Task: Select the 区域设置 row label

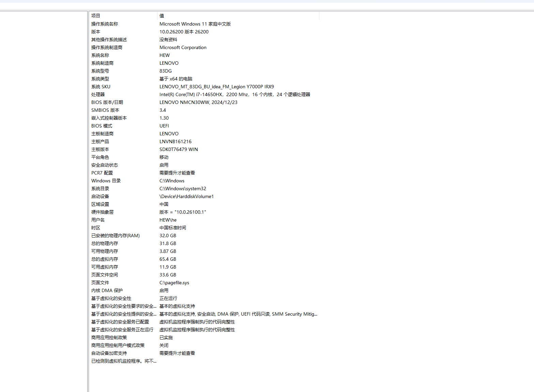Action: 100,204
